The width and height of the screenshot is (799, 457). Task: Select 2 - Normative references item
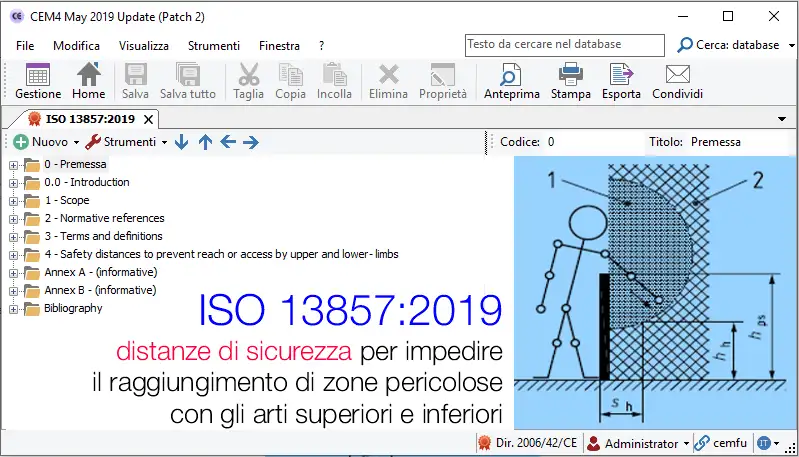(104, 219)
